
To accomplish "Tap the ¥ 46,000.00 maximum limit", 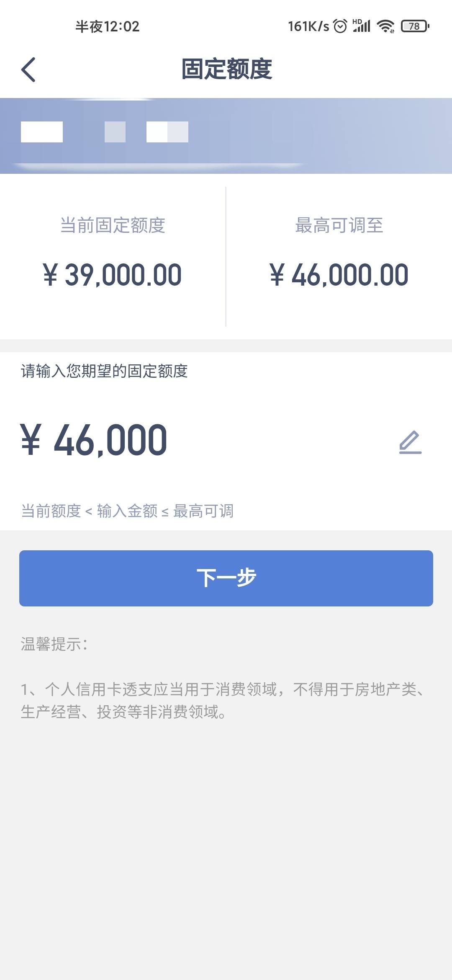I will click(x=339, y=275).
